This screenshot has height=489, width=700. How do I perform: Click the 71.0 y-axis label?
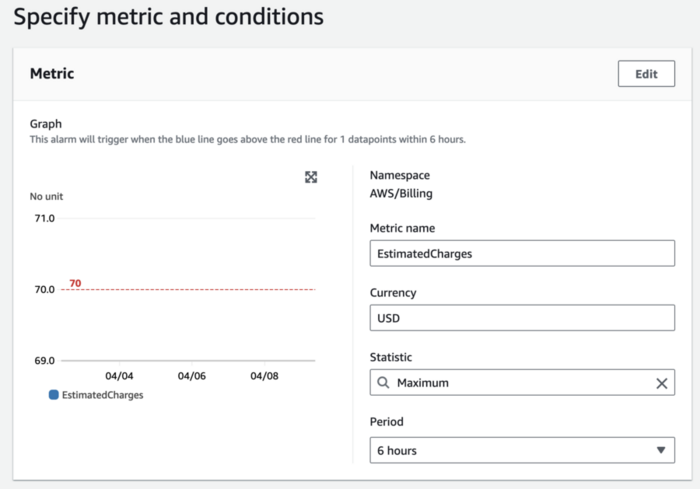click(x=44, y=218)
